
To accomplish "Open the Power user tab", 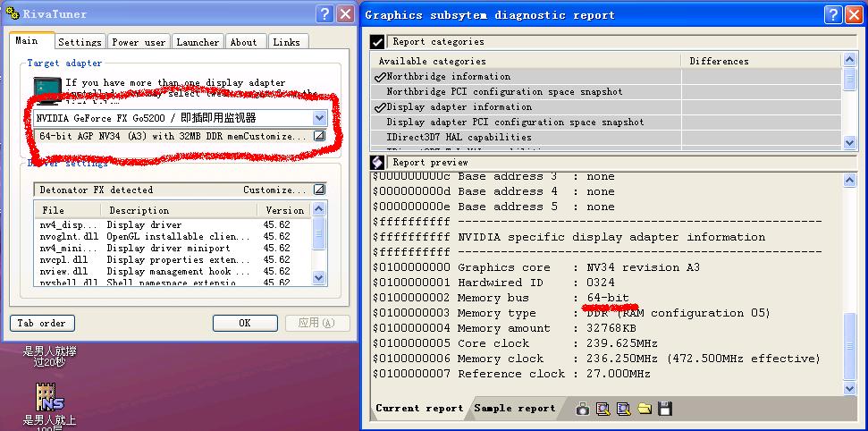I will click(x=139, y=42).
